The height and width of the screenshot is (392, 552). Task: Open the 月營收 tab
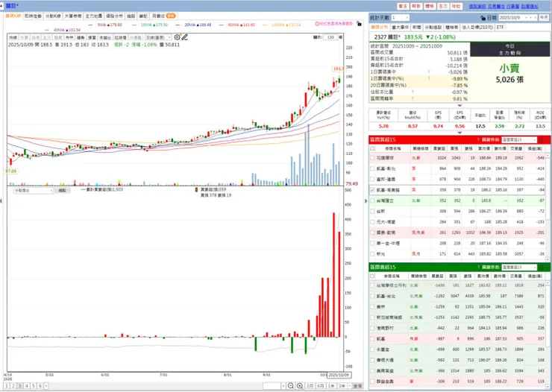[x=163, y=16]
